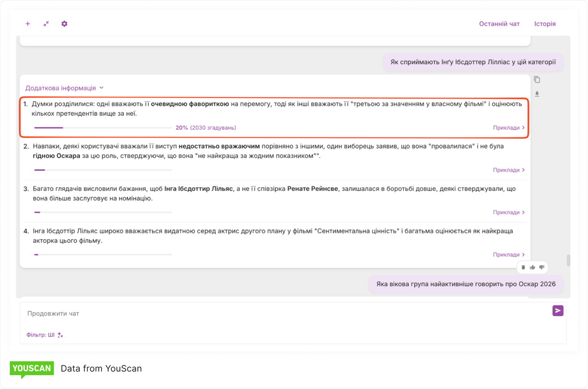This screenshot has height=389, width=588.
Task: Send the message with the purple arrow
Action: click(x=558, y=311)
